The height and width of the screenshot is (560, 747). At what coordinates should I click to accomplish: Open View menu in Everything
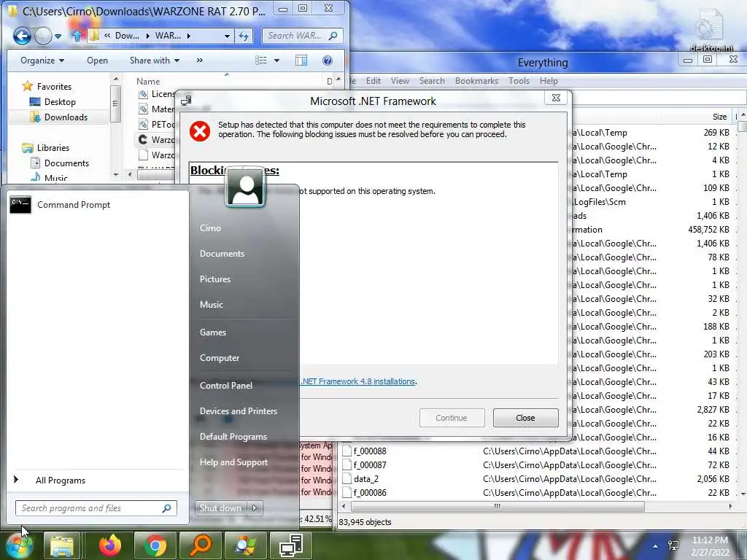point(400,81)
